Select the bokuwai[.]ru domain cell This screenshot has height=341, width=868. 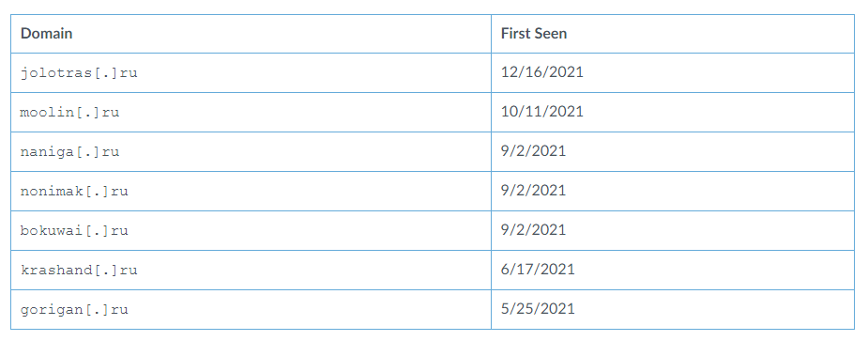coord(251,230)
